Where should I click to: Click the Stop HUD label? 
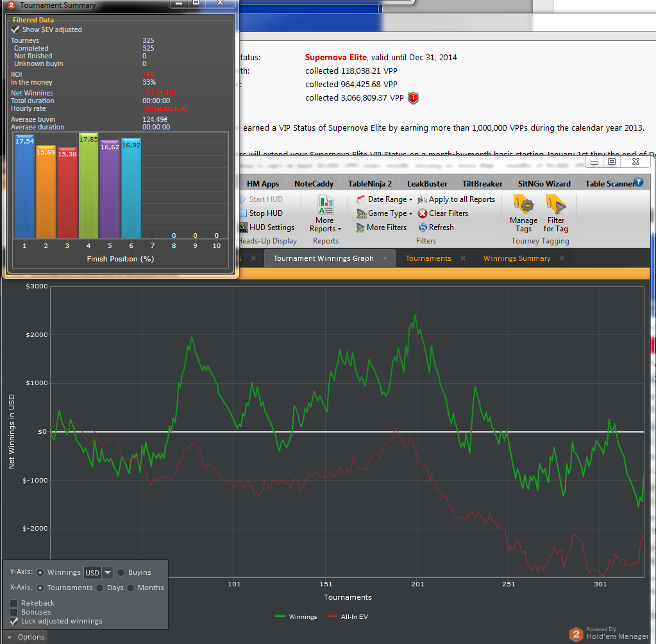pyautogui.click(x=266, y=213)
